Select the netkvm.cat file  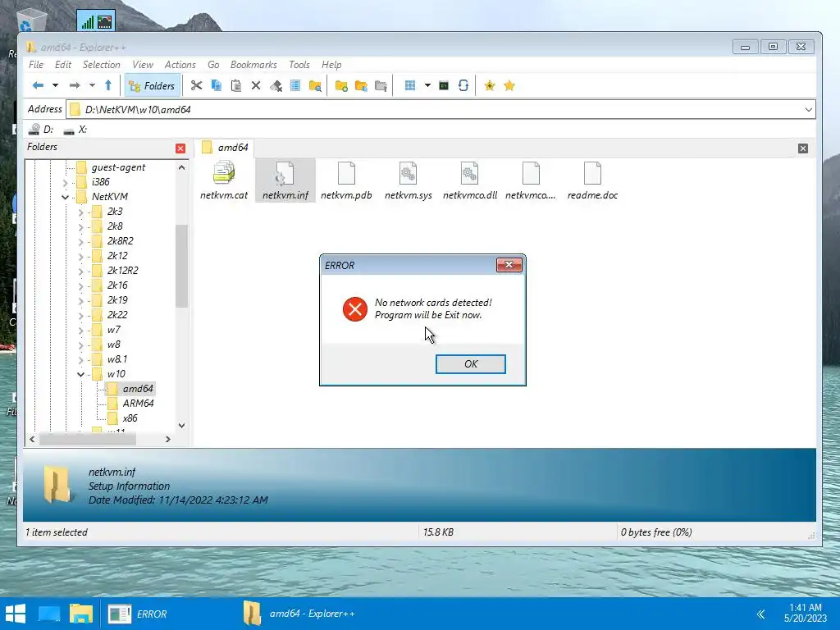[224, 181]
